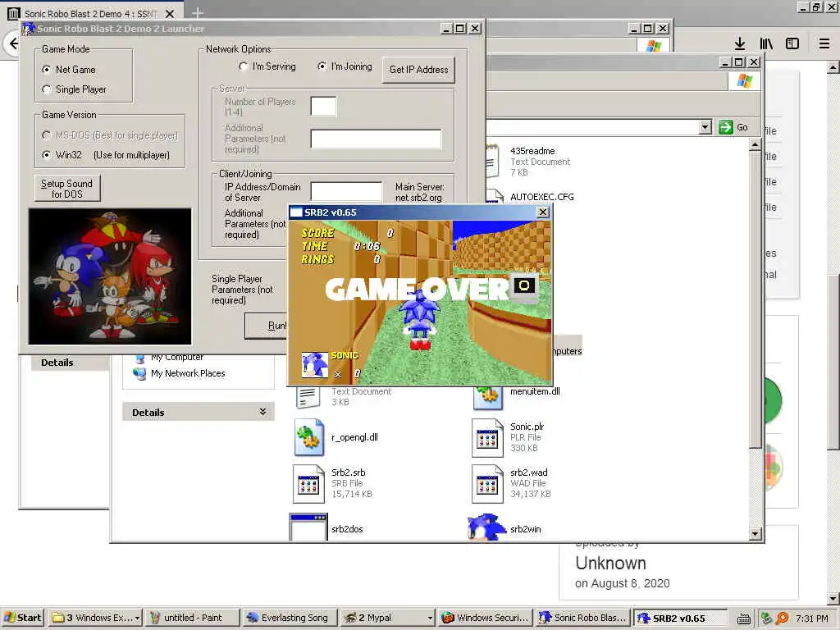Click the Run! button in launcher
This screenshot has width=840, height=630.
[267, 325]
